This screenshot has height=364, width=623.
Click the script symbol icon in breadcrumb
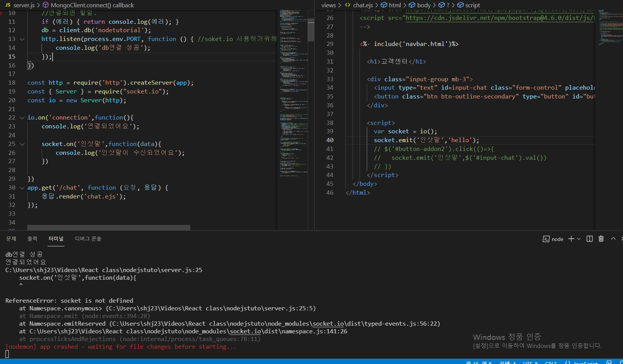pos(460,5)
